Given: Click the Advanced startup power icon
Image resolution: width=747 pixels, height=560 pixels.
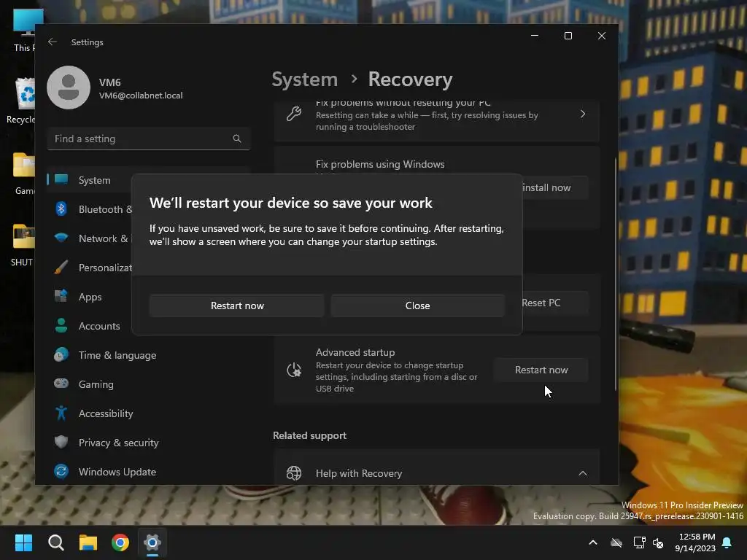Looking at the screenshot, I should coord(294,370).
